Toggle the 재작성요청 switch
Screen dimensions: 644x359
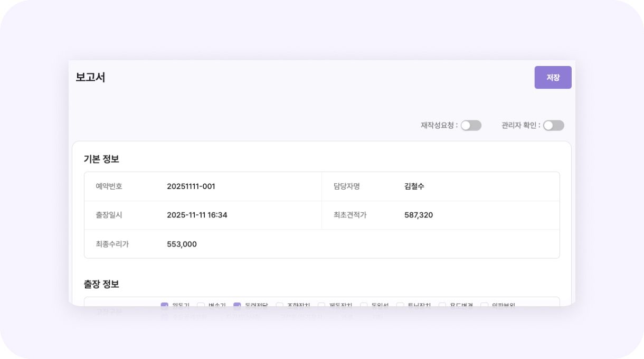(x=471, y=126)
